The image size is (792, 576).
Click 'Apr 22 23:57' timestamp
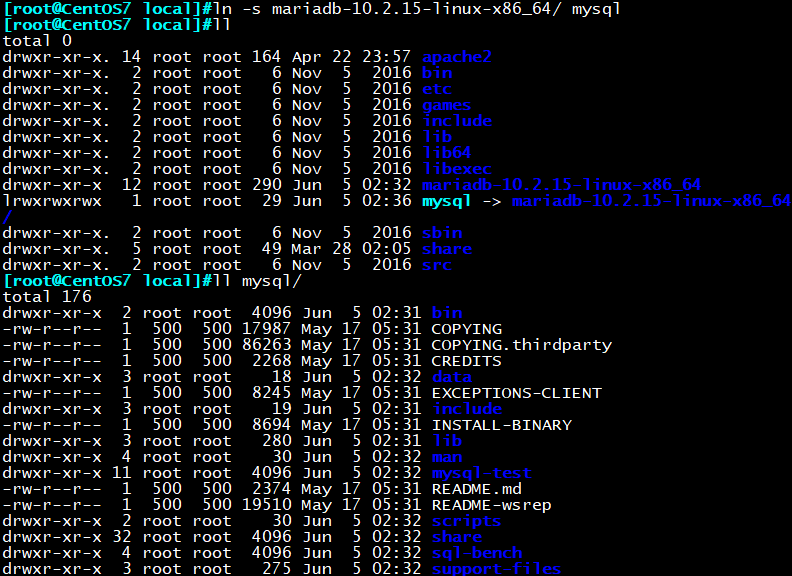click(x=352, y=57)
